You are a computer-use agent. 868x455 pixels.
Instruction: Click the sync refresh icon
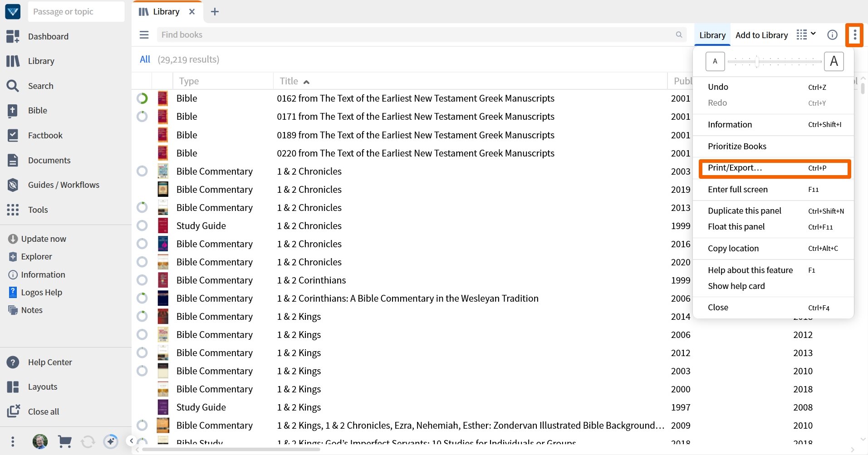(88, 441)
